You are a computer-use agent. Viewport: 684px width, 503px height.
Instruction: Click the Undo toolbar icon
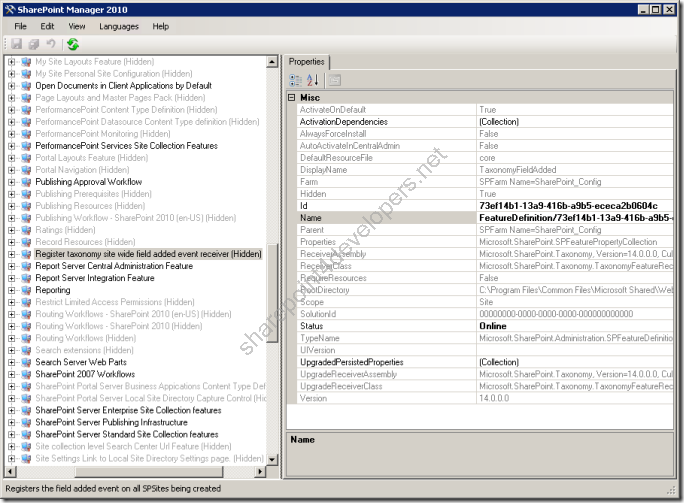(51, 44)
